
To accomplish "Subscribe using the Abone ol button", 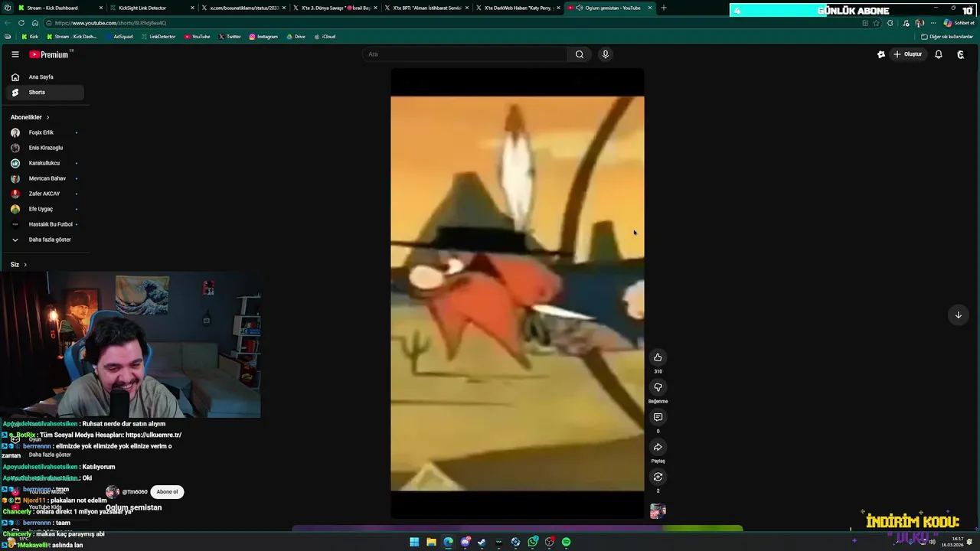I will click(167, 492).
